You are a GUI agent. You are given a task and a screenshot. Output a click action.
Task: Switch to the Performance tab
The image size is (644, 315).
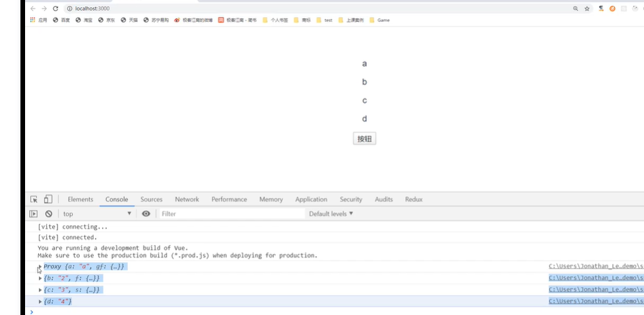point(229,199)
